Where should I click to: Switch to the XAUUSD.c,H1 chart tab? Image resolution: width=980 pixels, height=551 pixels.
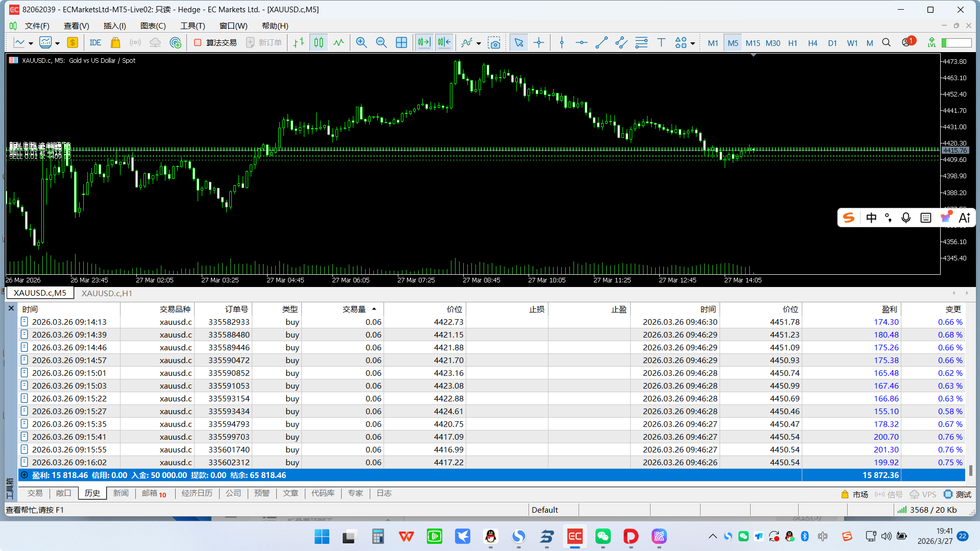(107, 293)
